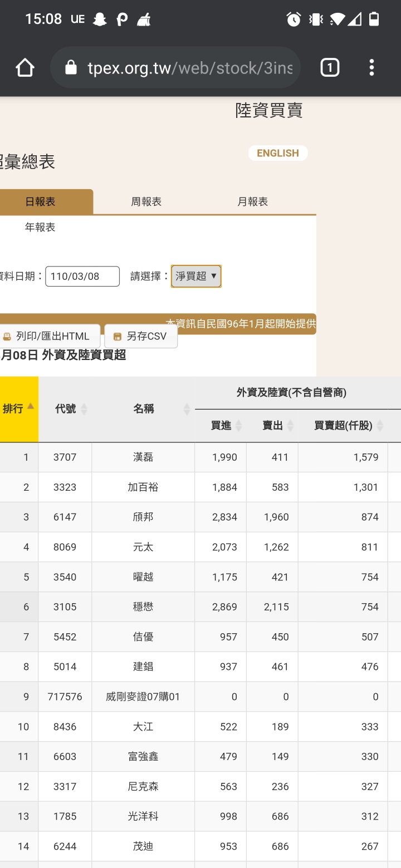This screenshot has height=868, width=401.
Task: Open the 年報表 tab
Action: (x=40, y=227)
